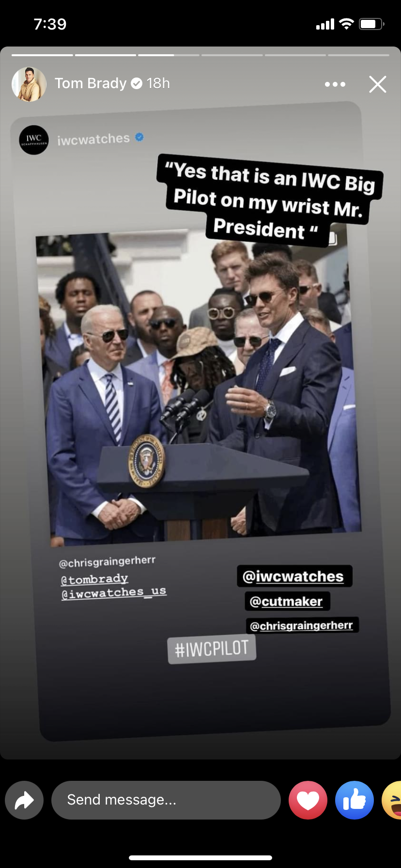Tap the verified checkmark next to Tom Brady

(137, 83)
